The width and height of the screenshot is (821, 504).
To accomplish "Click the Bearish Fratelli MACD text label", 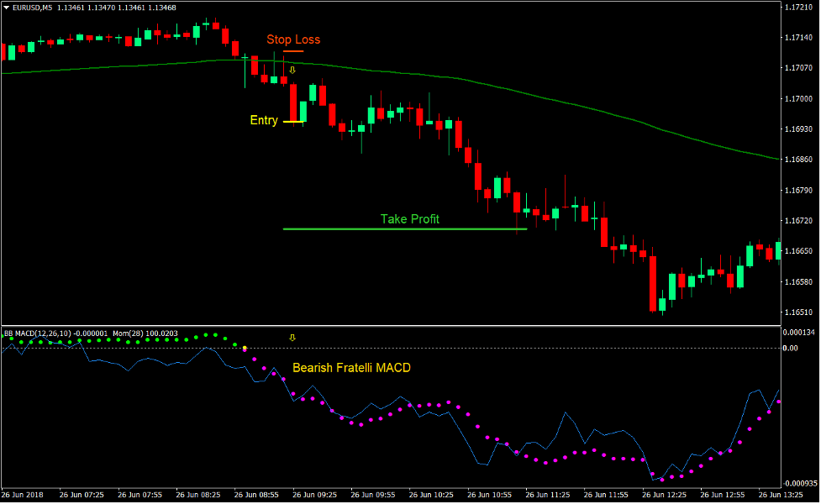I will coord(351,367).
